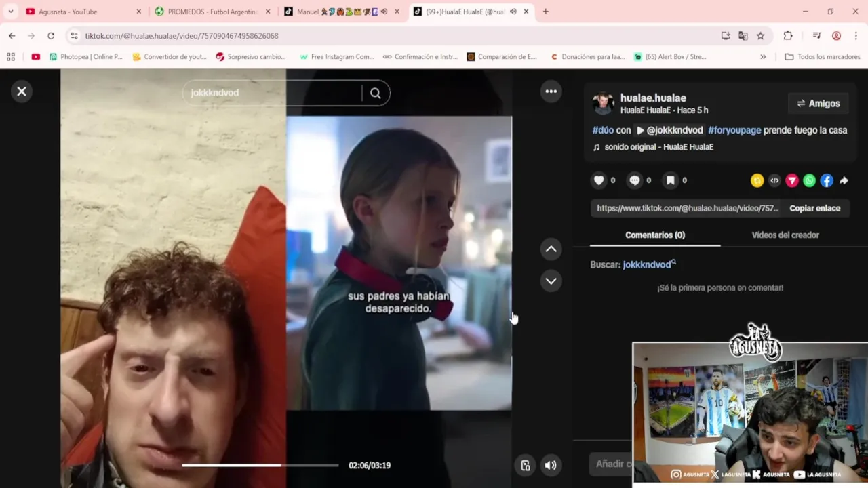Screen dimensions: 868x488
Task: Bookmark this page with star icon
Action: point(761,36)
